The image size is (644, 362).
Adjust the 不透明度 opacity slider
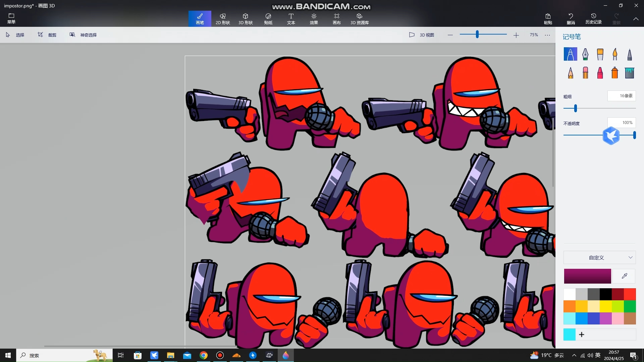point(634,135)
